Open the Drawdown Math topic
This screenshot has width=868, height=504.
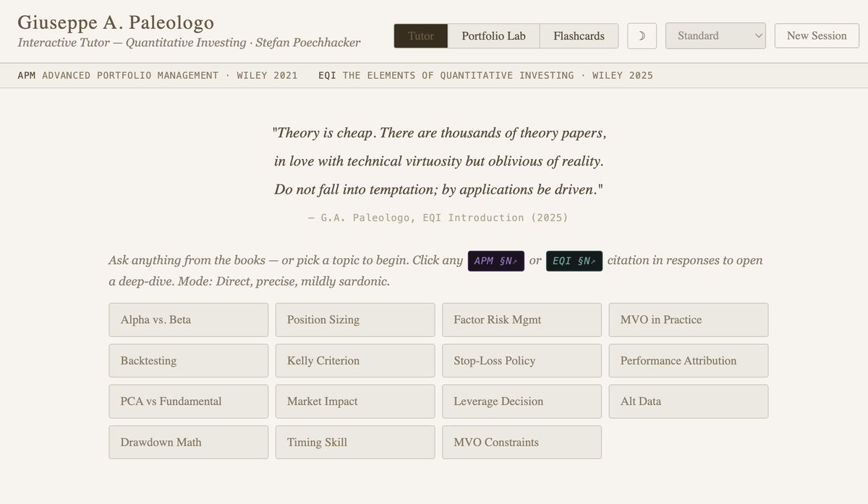click(x=189, y=443)
